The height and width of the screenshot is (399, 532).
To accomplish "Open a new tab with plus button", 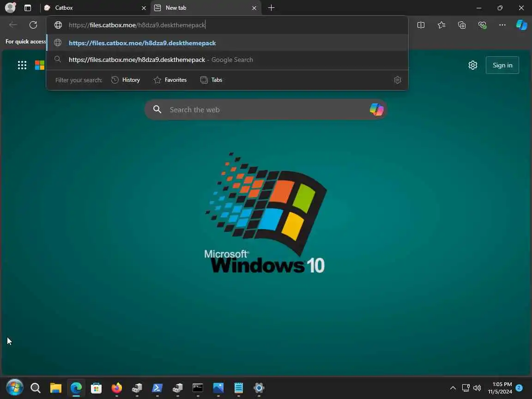I will click(271, 8).
